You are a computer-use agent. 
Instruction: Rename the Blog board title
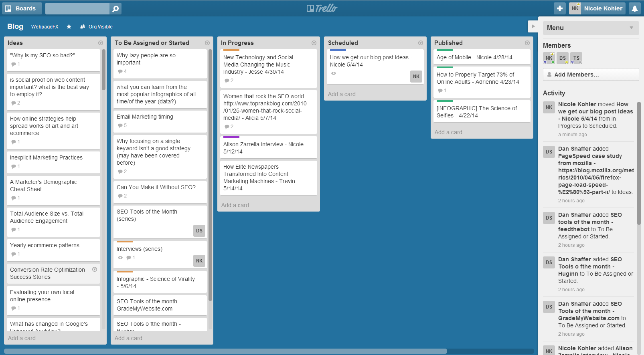(x=15, y=26)
